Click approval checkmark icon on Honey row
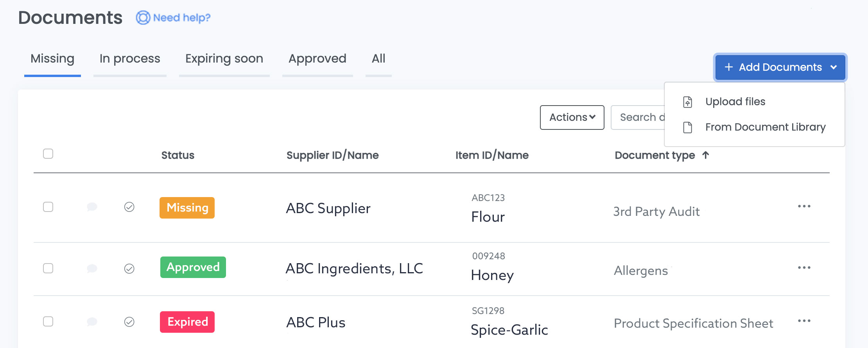Screen dimensions: 868x348 tap(129, 268)
